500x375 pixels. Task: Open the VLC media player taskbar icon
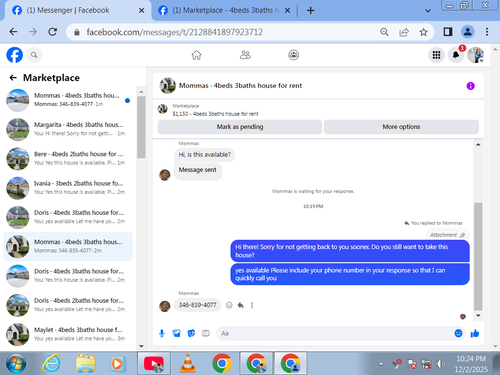click(188, 363)
